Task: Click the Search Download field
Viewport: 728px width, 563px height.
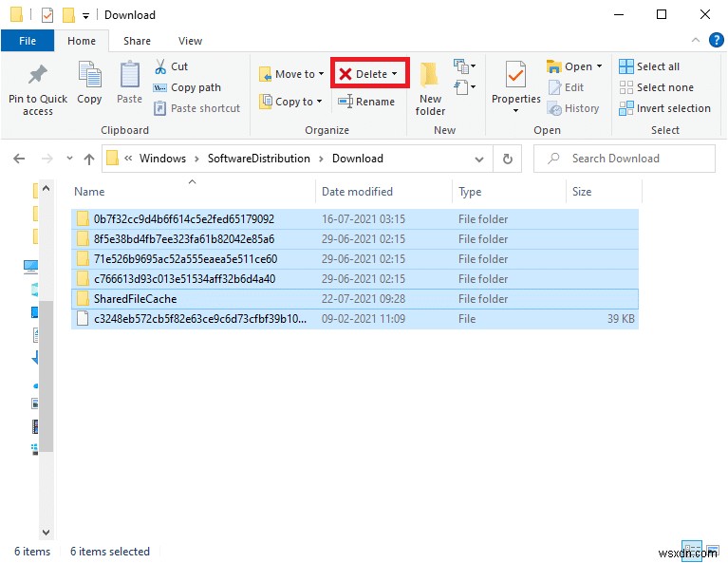Action: (624, 159)
